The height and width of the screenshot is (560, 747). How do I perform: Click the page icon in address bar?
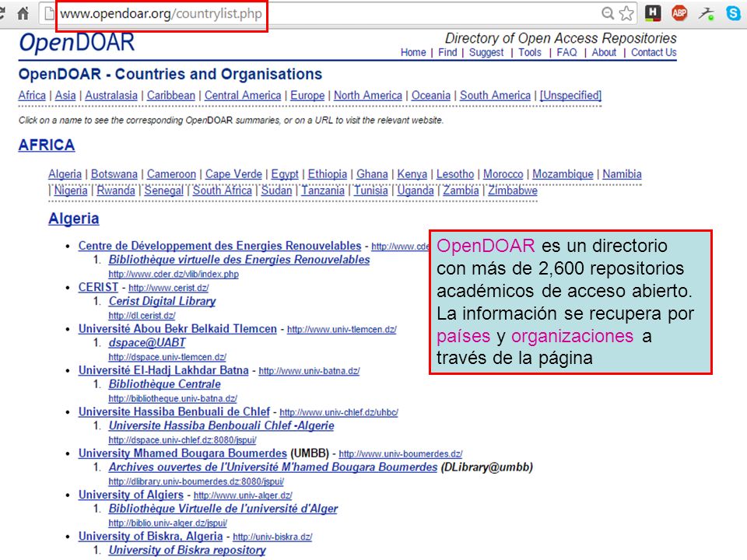(49, 13)
